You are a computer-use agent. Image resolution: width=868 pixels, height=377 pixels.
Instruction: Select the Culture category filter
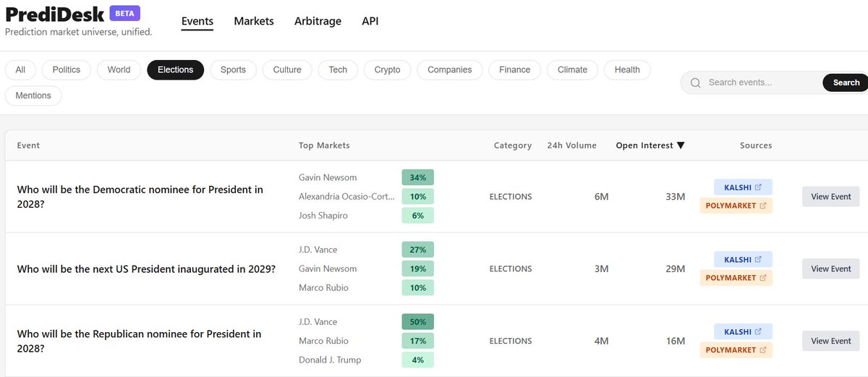pyautogui.click(x=287, y=69)
